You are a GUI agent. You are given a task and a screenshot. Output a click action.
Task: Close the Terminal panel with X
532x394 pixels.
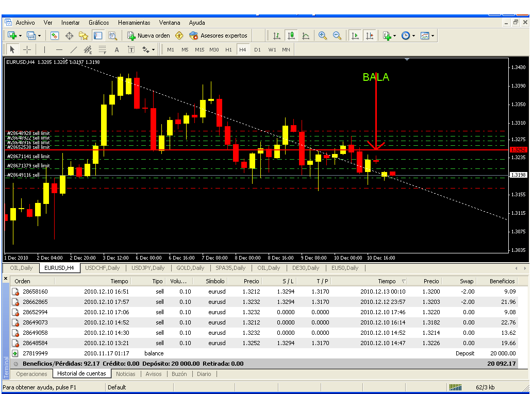tap(6, 279)
